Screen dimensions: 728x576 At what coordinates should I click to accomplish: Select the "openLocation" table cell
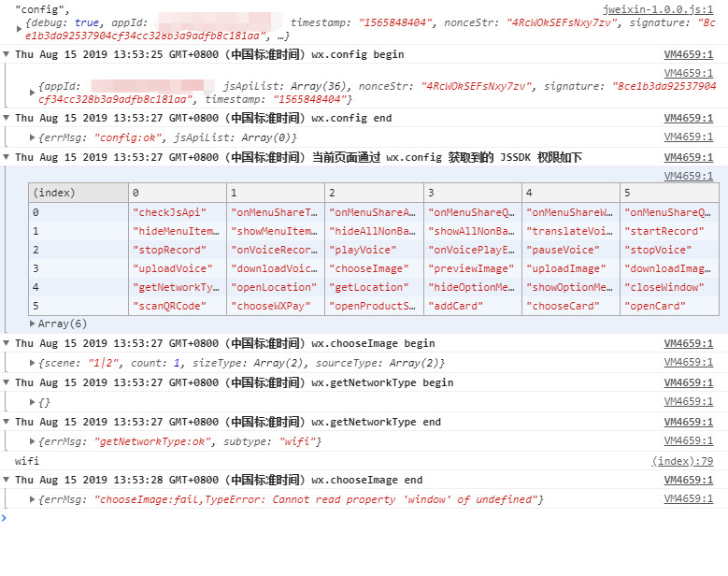276,287
